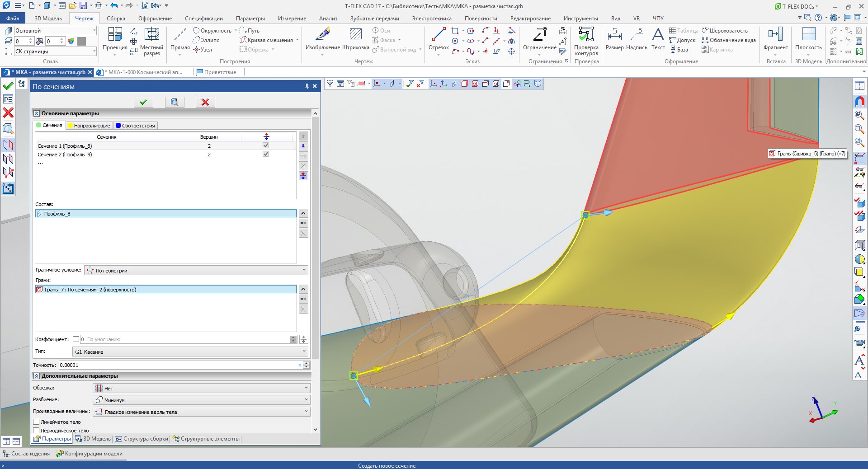
Task: Open the Тип G1 Касание dropdown
Action: (x=190, y=352)
